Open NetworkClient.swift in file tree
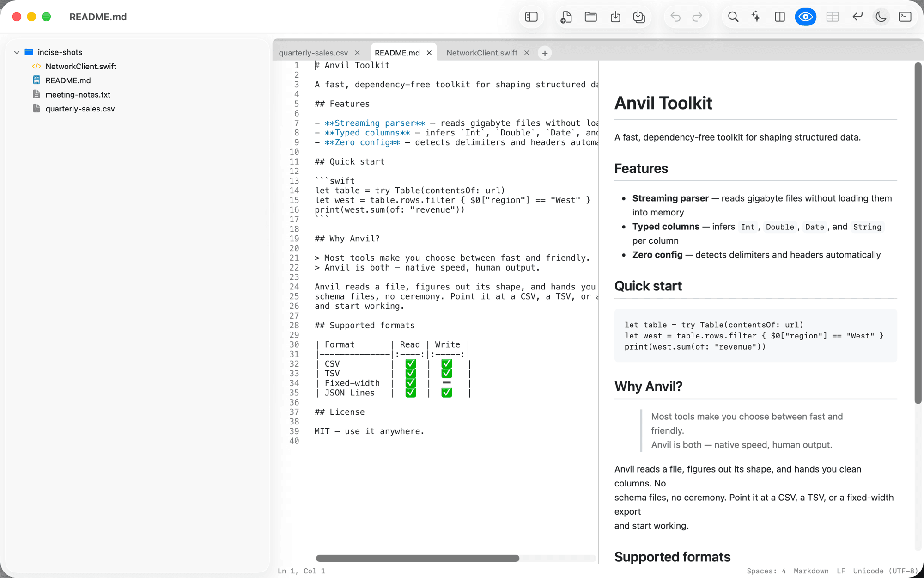This screenshot has height=578, width=924. [x=81, y=67]
